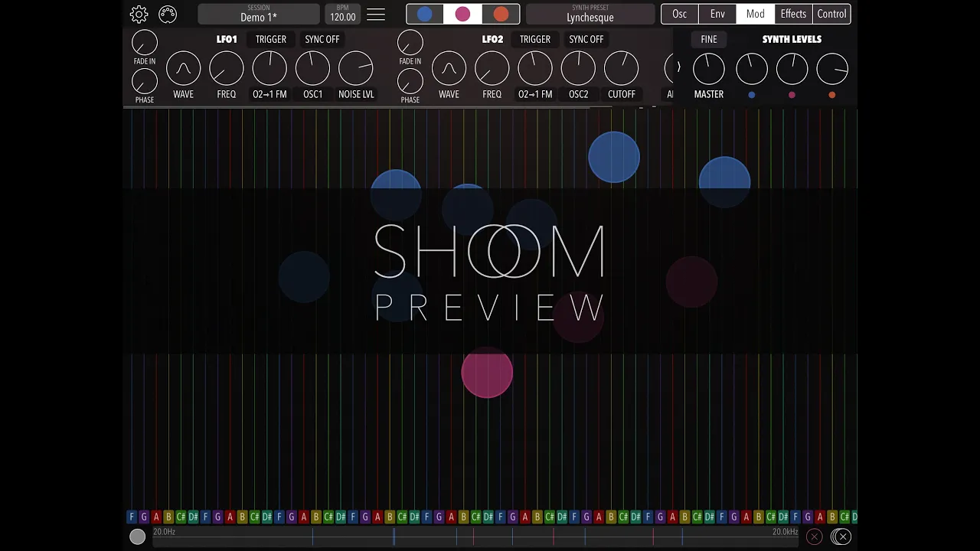Click the knob above LFO2 CUTOFF
This screenshot has height=551, width=980.
coord(622,69)
